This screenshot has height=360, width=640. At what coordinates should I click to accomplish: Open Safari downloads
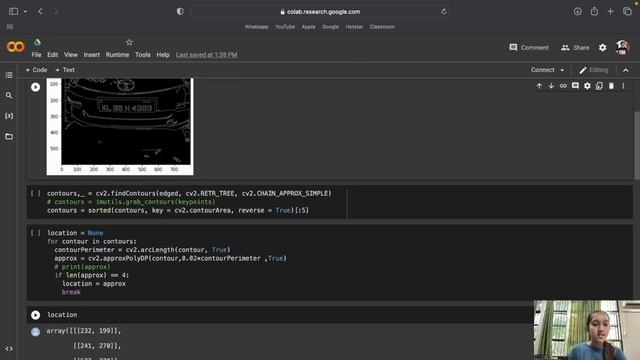point(578,11)
